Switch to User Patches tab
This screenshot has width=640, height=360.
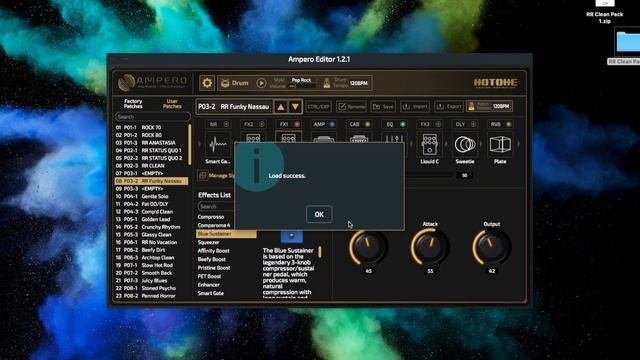172,104
